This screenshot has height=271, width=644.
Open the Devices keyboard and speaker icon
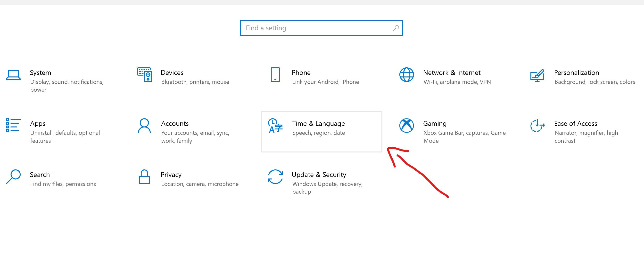click(x=144, y=74)
